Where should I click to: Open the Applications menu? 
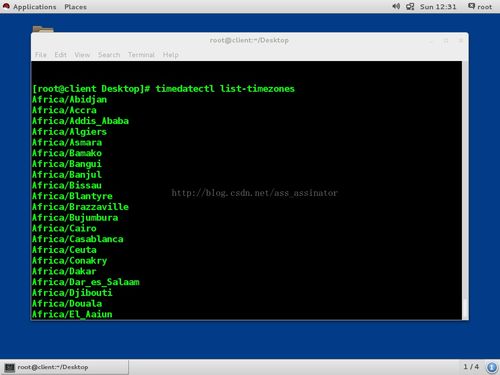coord(34,7)
